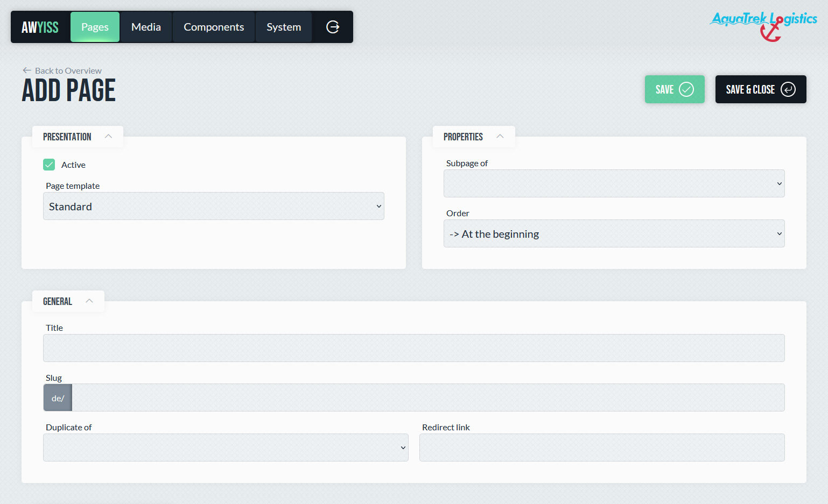
Task: Open the Page template dropdown
Action: click(213, 206)
